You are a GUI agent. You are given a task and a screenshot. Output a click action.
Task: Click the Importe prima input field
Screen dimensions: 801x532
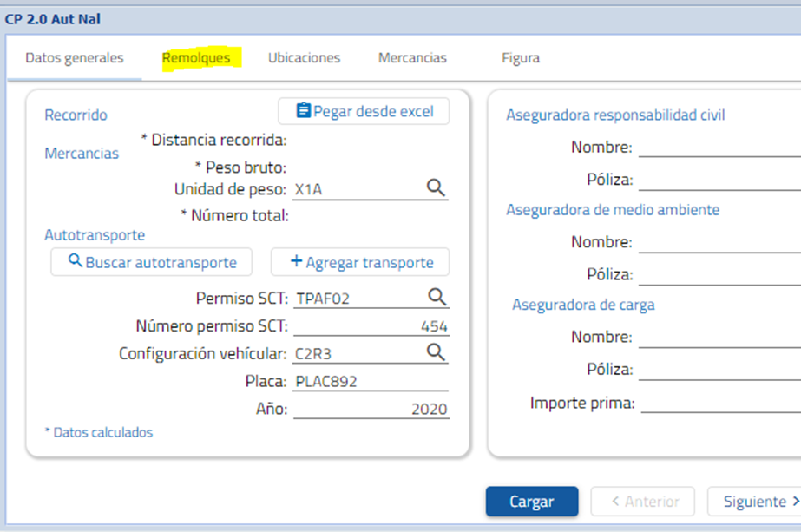pos(719,403)
